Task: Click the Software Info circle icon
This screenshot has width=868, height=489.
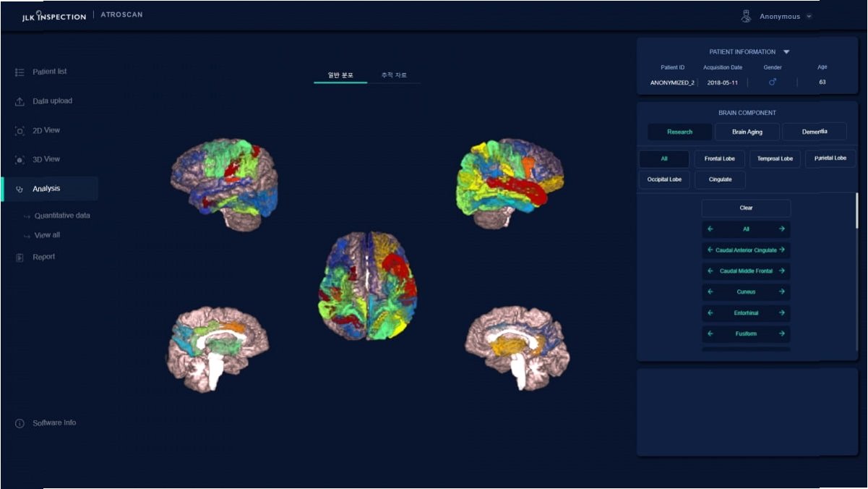Action: [x=20, y=423]
